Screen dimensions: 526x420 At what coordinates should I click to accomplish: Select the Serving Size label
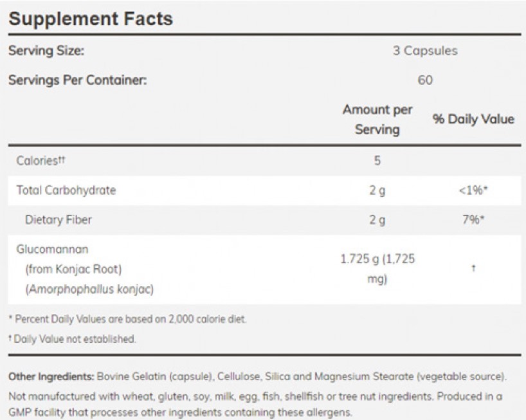point(46,51)
